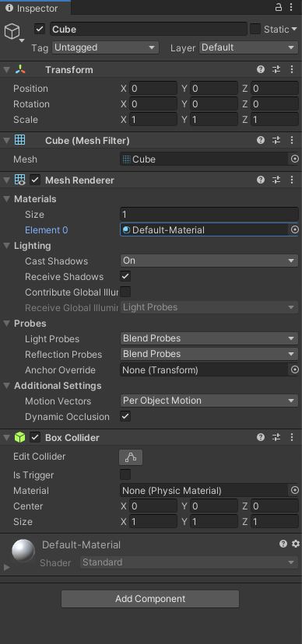The height and width of the screenshot is (644, 302).
Task: Disable the Receive Shadows checkbox
Action: [x=125, y=276]
